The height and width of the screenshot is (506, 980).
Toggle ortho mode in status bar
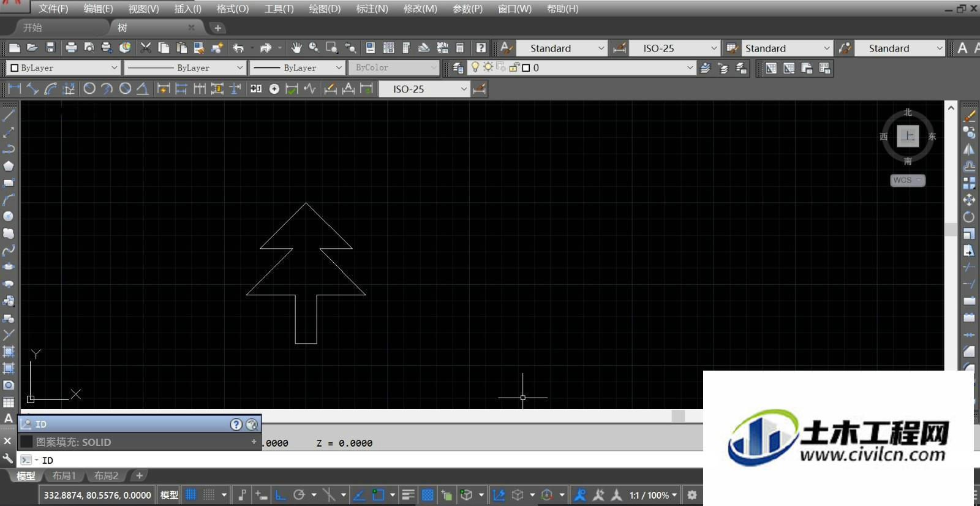point(281,494)
